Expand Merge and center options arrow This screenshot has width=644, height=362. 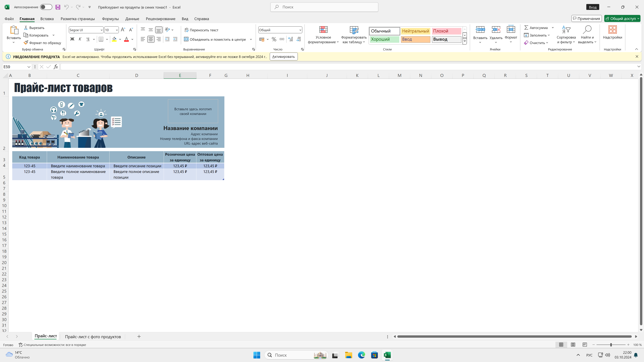pyautogui.click(x=251, y=39)
